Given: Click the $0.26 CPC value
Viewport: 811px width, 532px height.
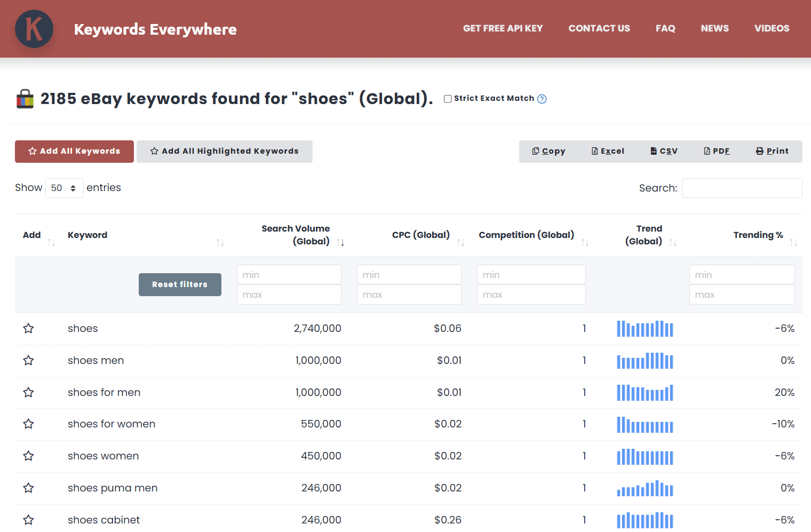Looking at the screenshot, I should 448,520.
